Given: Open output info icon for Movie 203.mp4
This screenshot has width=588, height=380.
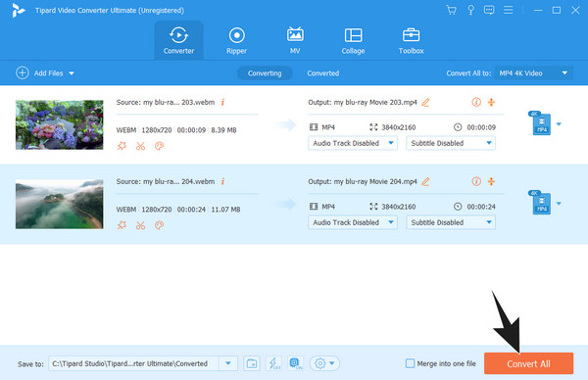Looking at the screenshot, I should point(476,102).
